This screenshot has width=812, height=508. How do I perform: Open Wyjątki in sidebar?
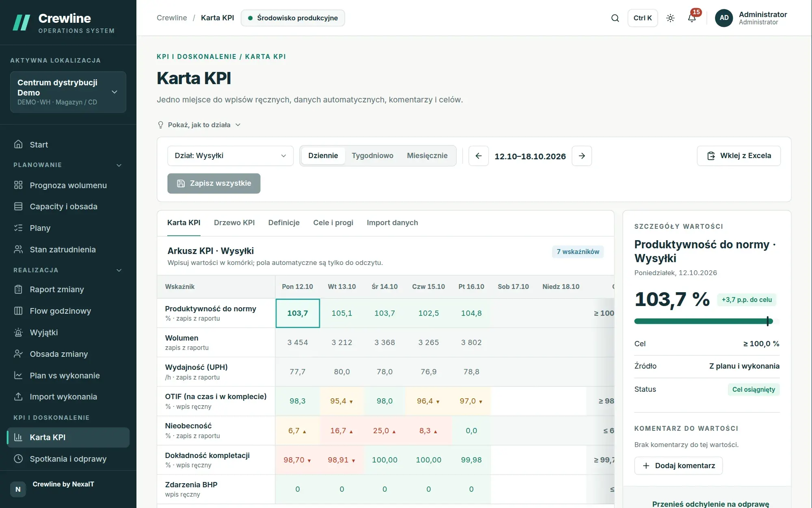click(x=68, y=332)
